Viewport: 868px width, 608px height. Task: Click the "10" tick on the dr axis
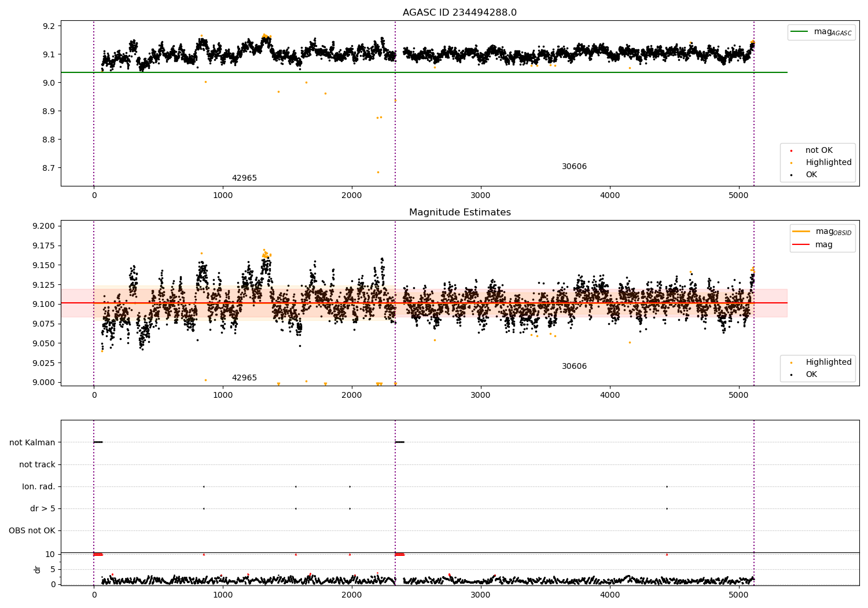point(50,554)
